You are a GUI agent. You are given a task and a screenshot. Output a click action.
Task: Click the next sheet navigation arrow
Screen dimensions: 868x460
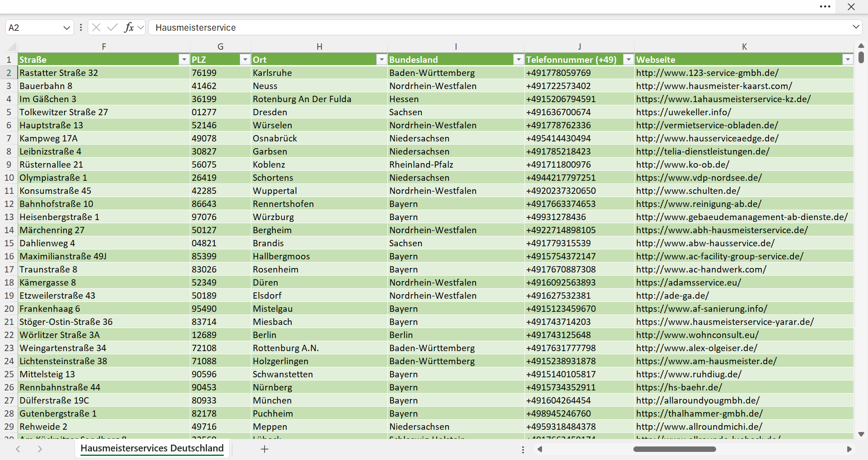coord(40,449)
